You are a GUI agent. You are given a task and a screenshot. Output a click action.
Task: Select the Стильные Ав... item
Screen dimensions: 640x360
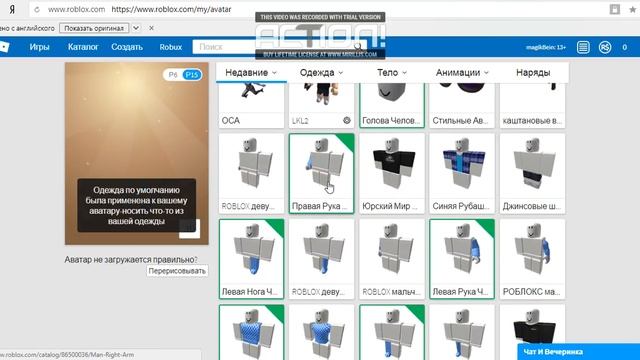pos(462,105)
